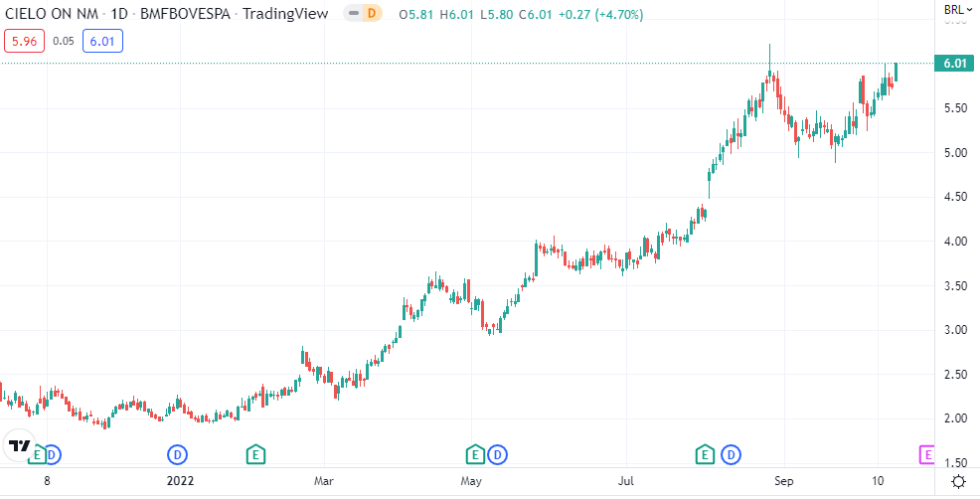This screenshot has height=499, width=980.
Task: Click the 3.00 price axis label
Action: pyautogui.click(x=956, y=330)
